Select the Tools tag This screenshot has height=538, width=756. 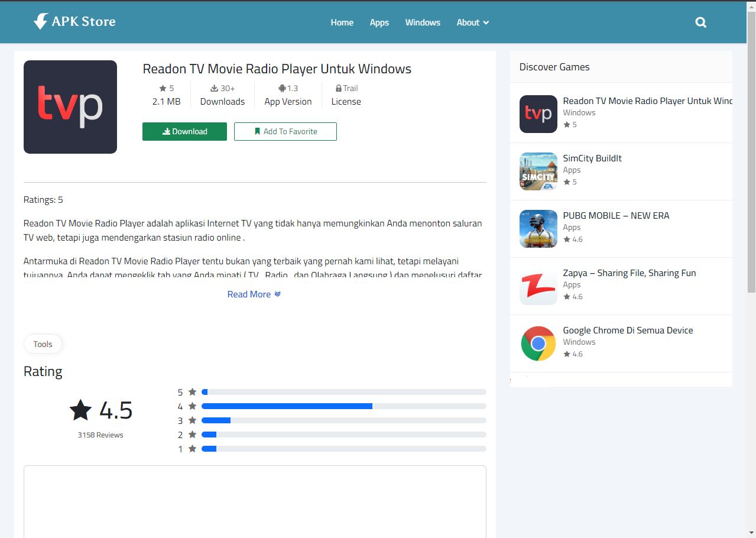coord(43,344)
